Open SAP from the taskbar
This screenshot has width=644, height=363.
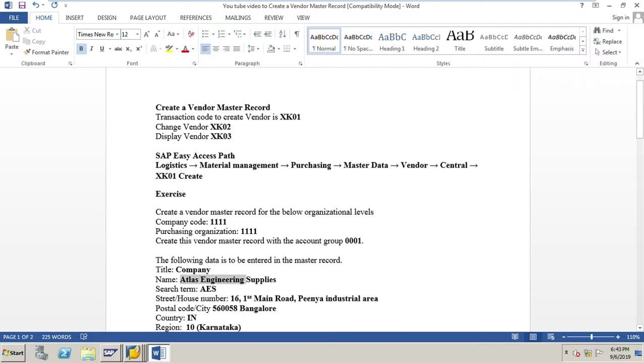(x=110, y=353)
